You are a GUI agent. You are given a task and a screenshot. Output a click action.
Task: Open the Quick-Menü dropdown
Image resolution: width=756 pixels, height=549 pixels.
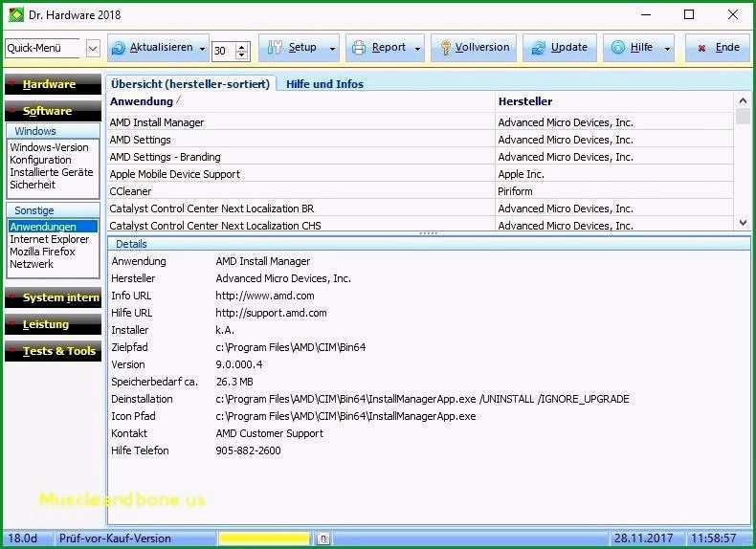pyautogui.click(x=93, y=48)
